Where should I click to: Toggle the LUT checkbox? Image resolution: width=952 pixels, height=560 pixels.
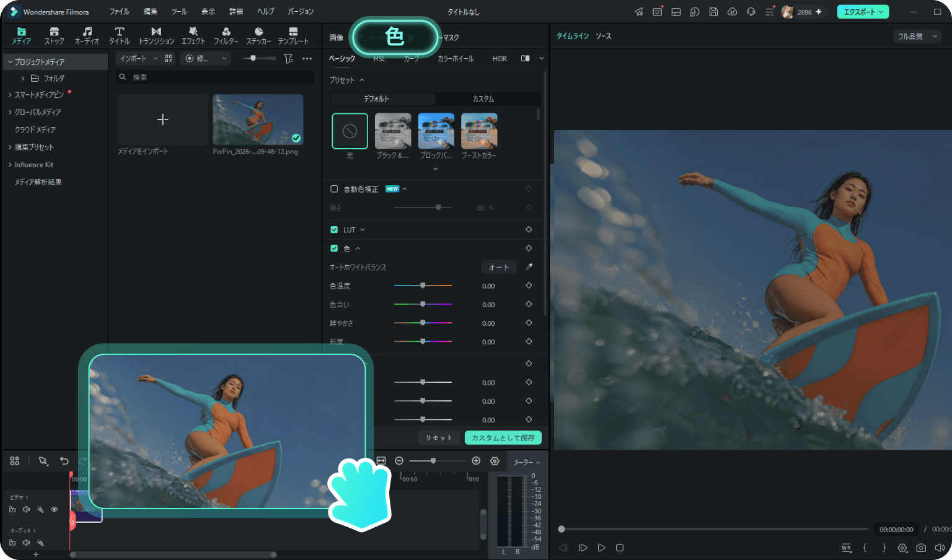tap(334, 230)
